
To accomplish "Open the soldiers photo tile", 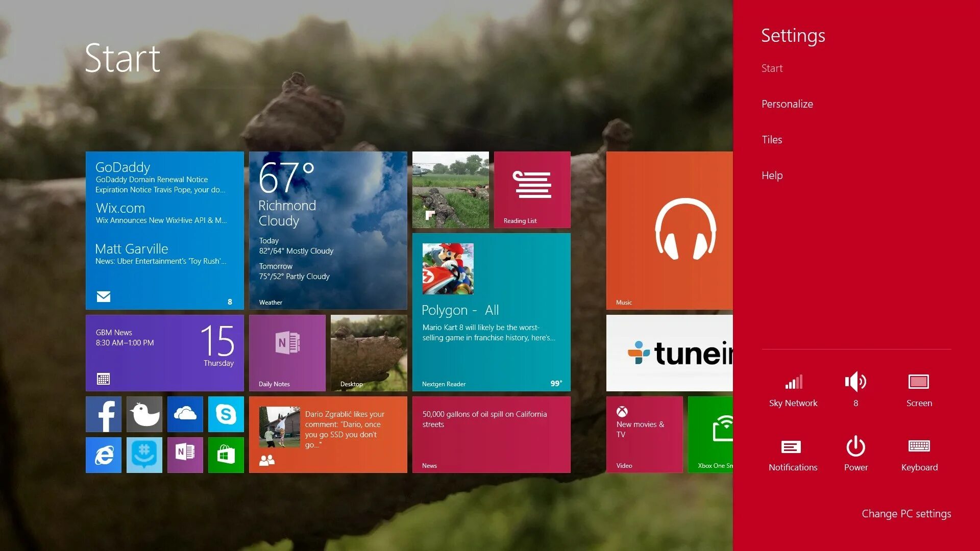I will click(450, 189).
